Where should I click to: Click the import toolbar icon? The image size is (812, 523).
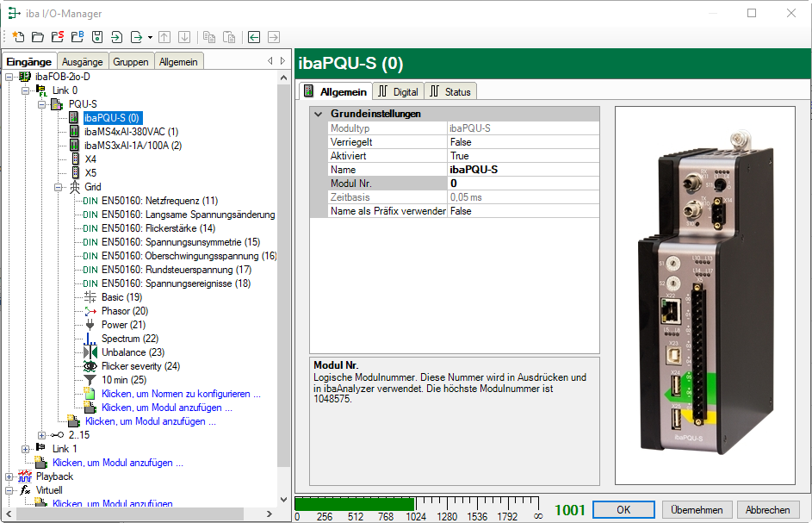[117, 37]
